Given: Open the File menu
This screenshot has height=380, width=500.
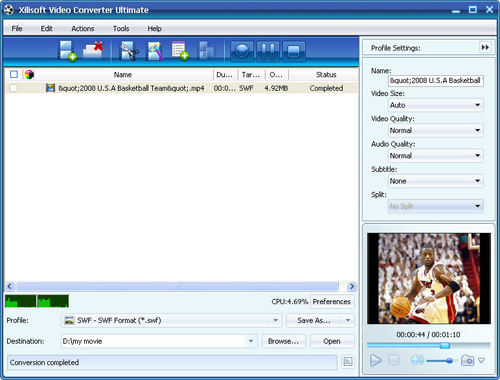Looking at the screenshot, I should tap(17, 28).
